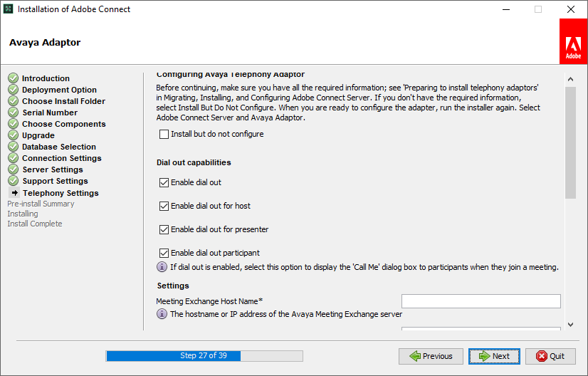The width and height of the screenshot is (588, 376).
Task: Click the Adobe logo in the header
Action: point(573,41)
